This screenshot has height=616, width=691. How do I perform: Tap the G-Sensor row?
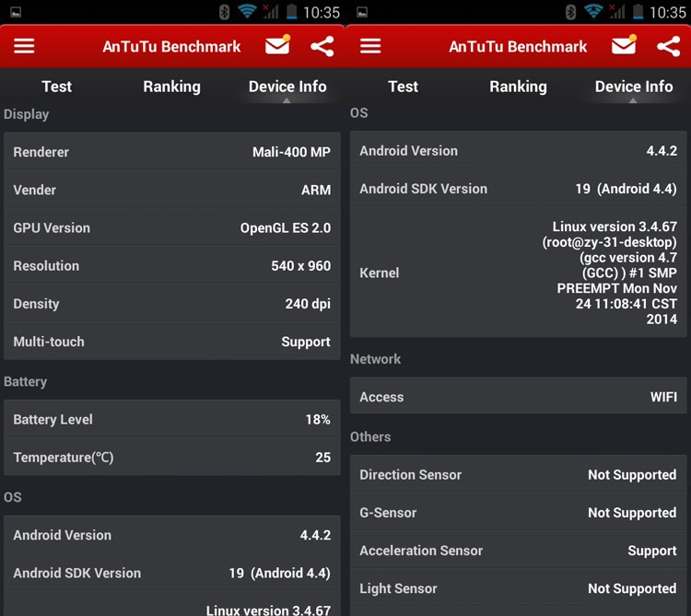[x=518, y=513]
